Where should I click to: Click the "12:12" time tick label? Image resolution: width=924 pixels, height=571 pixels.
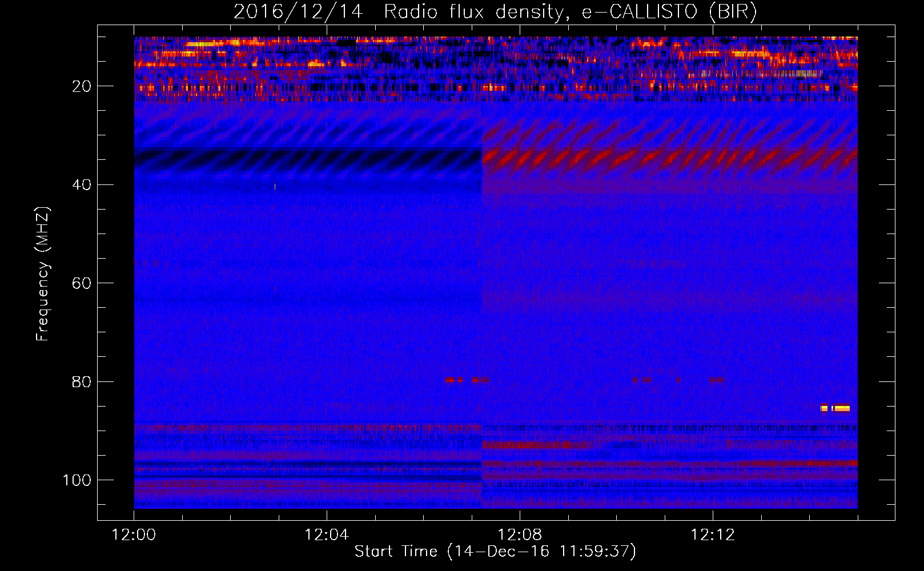tap(713, 535)
